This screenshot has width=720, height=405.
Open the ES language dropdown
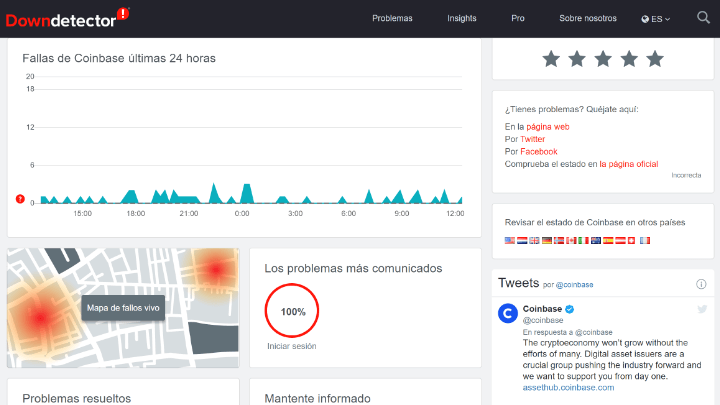(656, 19)
